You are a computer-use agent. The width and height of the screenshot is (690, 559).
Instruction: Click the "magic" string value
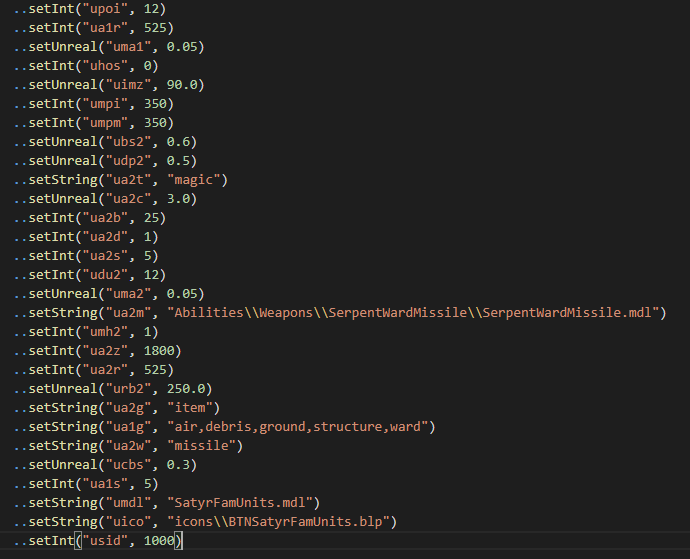(194, 180)
